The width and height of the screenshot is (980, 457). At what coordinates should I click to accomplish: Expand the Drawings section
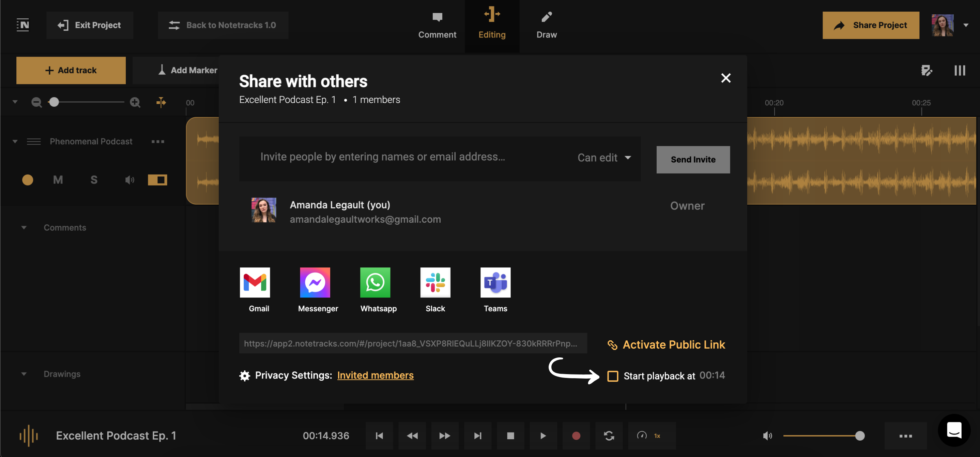tap(24, 373)
